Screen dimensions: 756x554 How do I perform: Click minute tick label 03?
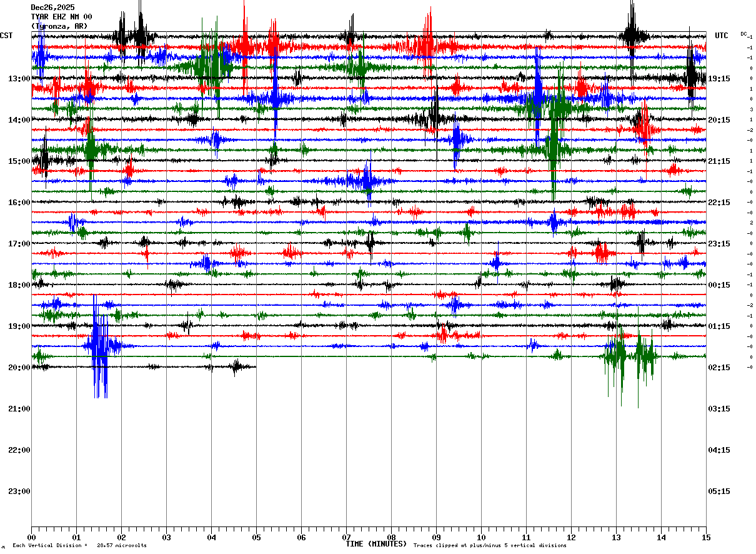point(166,538)
